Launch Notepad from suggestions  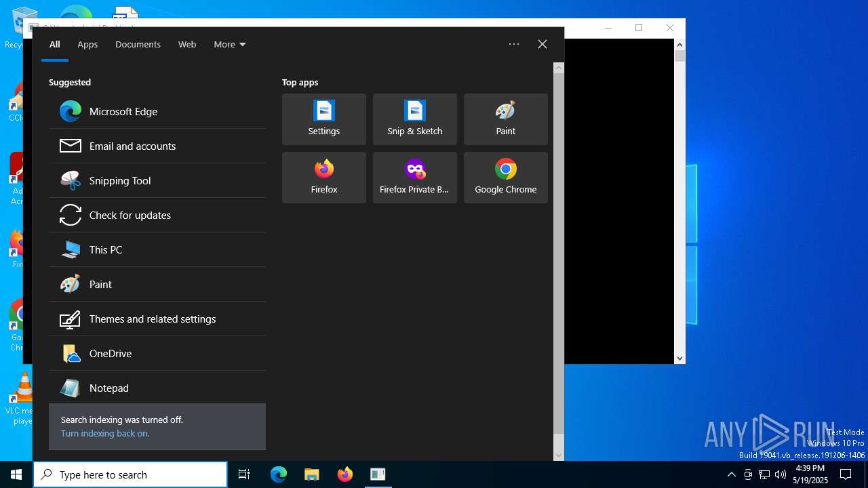(157, 388)
